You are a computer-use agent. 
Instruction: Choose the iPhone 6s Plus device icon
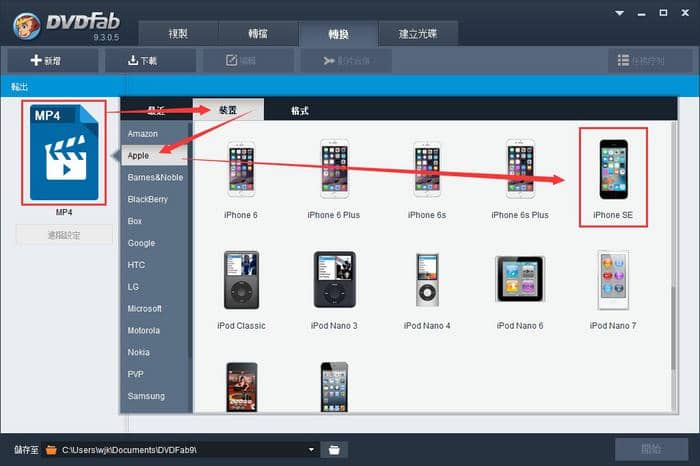click(x=520, y=169)
